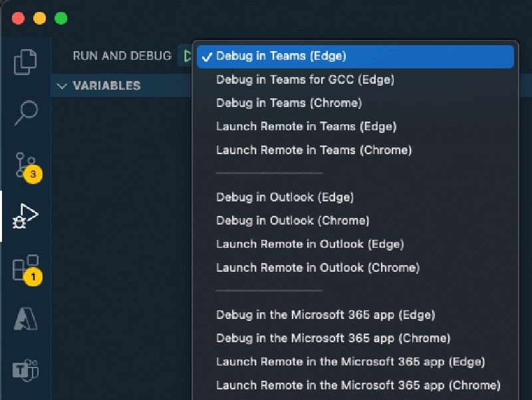Screen dimensions: 532x400
Task: Start debugging with the green play icon
Action: pos(187,56)
